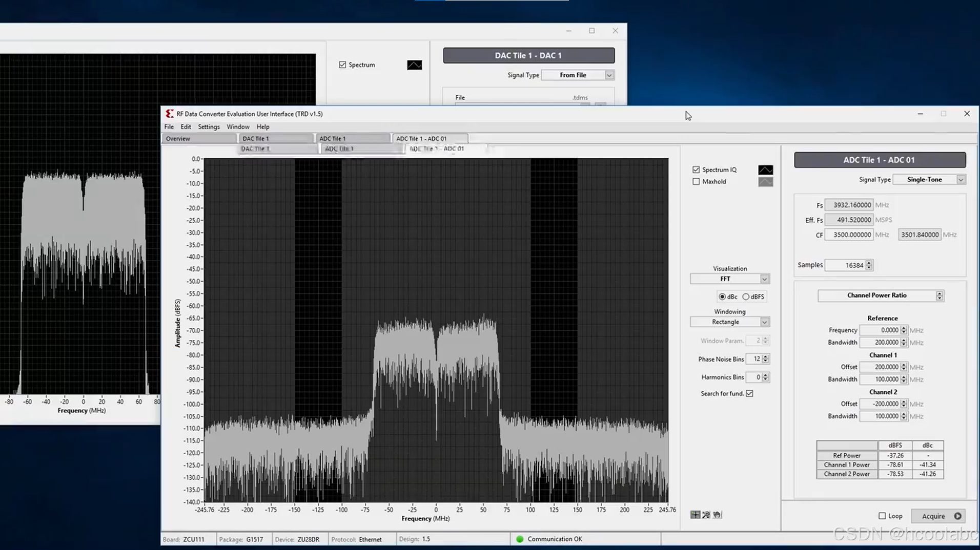Click the Eff. Fs 491.520000 field
The height and width of the screenshot is (550, 980).
(849, 220)
